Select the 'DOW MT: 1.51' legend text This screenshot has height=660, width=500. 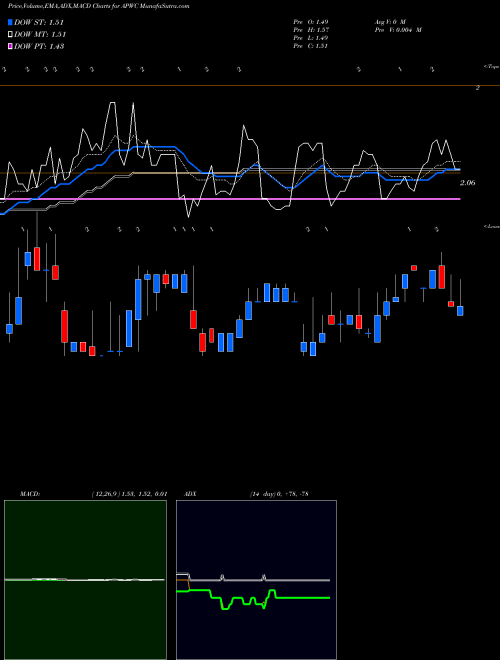(40, 35)
